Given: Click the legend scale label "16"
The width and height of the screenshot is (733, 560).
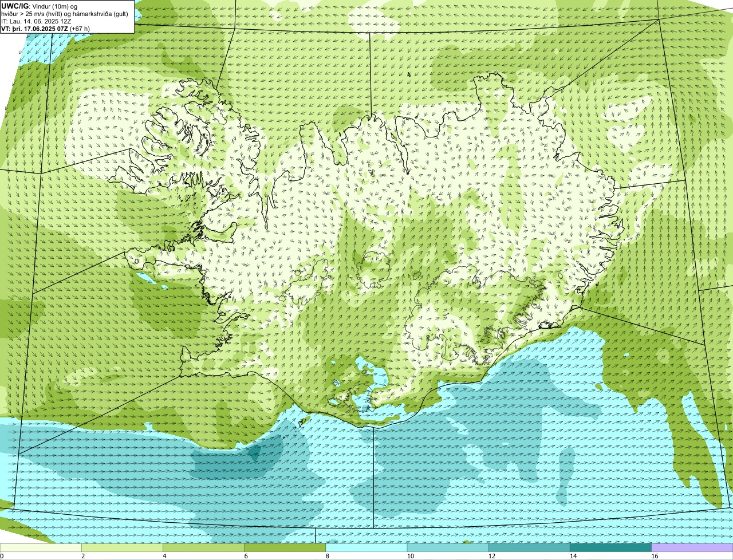Looking at the screenshot, I should (654, 556).
